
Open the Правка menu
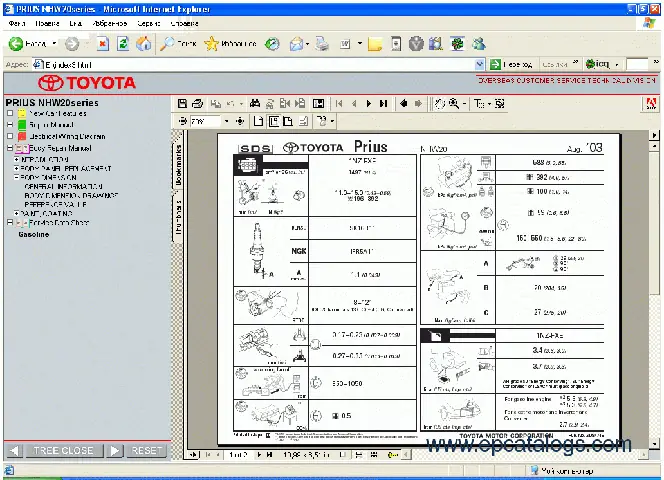point(47,24)
